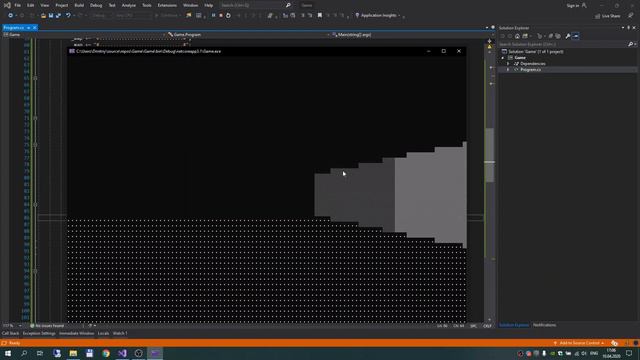Open the Watch 1 tab
The height and width of the screenshot is (360, 640).
(120, 333)
